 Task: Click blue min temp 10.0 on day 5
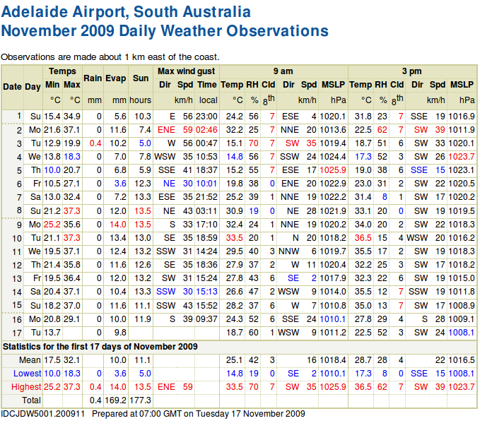52,170
